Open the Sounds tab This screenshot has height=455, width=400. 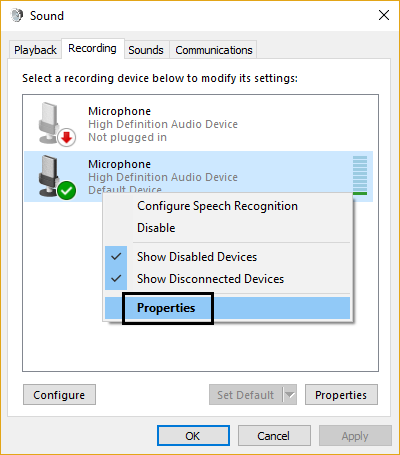coord(146,50)
